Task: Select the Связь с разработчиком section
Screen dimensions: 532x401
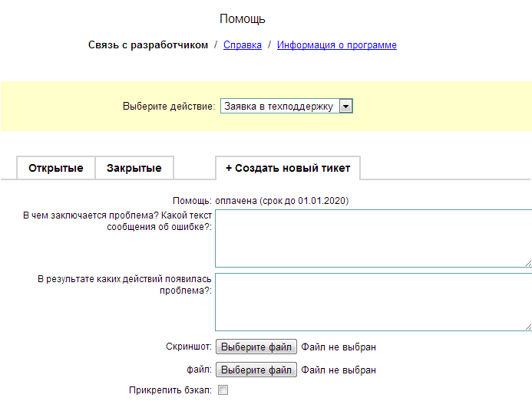Action: [148, 45]
